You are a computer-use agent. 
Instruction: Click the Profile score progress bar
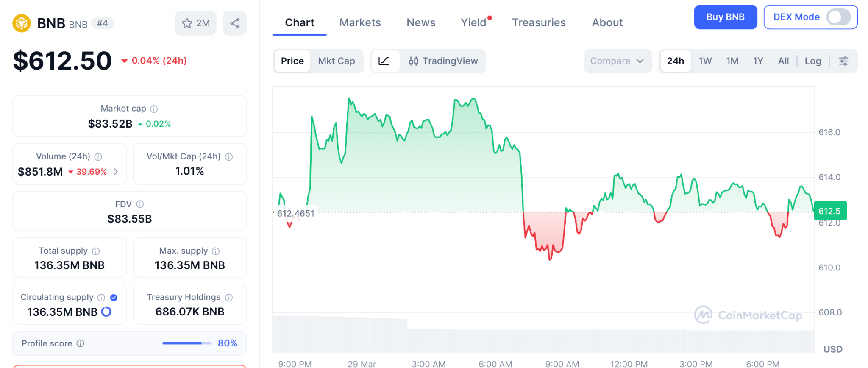186,343
